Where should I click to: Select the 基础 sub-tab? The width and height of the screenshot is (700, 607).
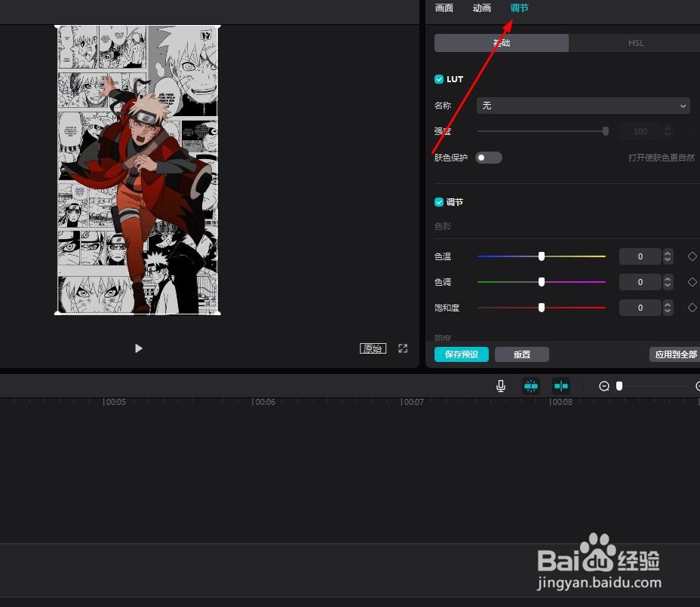click(x=502, y=43)
